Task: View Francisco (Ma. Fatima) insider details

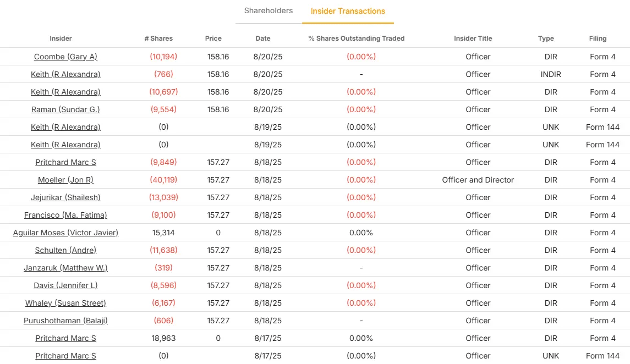Action: point(65,215)
